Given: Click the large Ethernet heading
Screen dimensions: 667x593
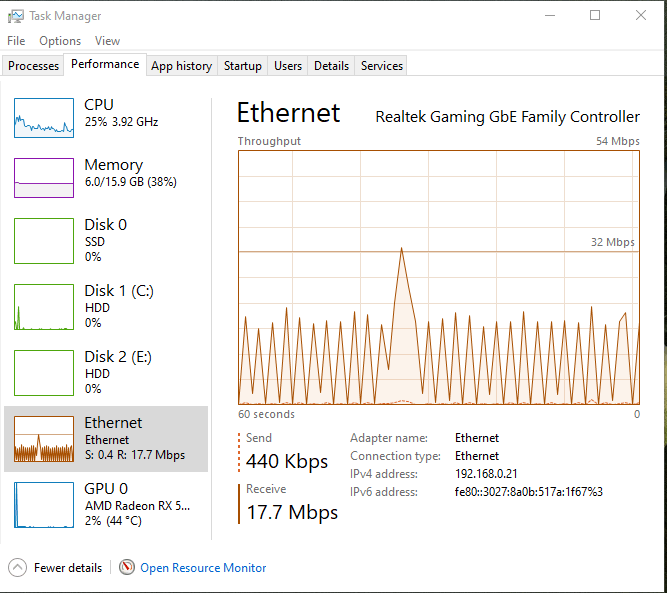Looking at the screenshot, I should tap(288, 113).
